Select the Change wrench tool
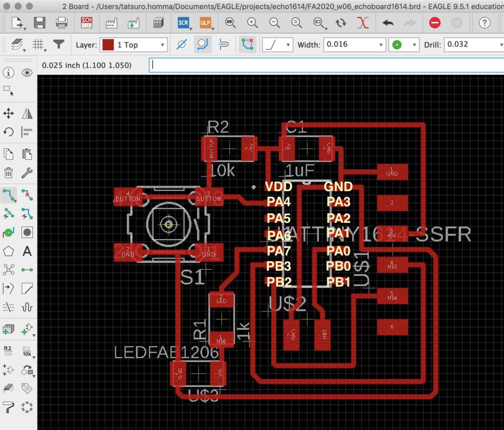This screenshot has height=430, width=504. tap(27, 173)
